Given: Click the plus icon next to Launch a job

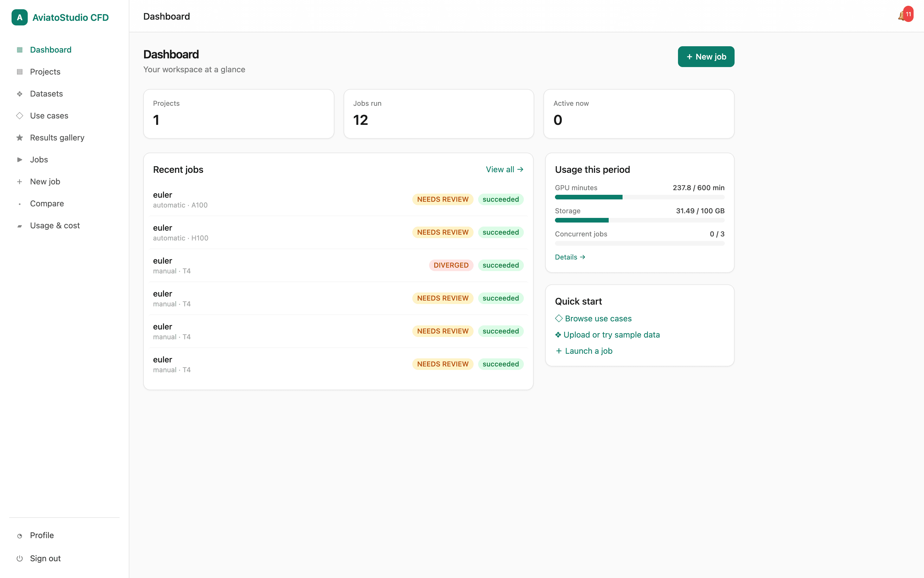Looking at the screenshot, I should click(559, 351).
